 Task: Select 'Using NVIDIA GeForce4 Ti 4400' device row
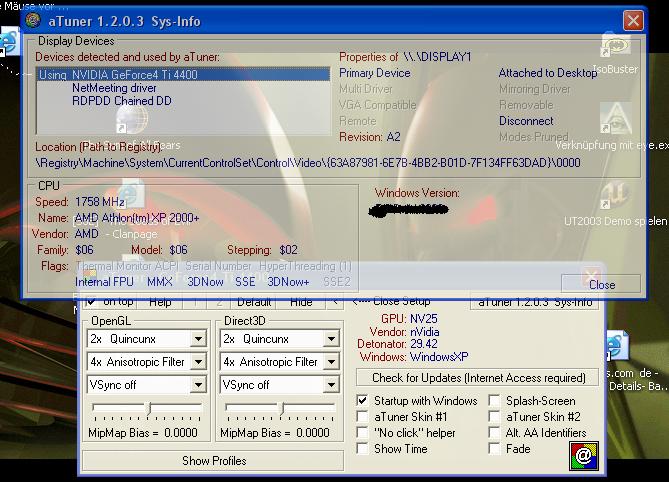tap(183, 75)
